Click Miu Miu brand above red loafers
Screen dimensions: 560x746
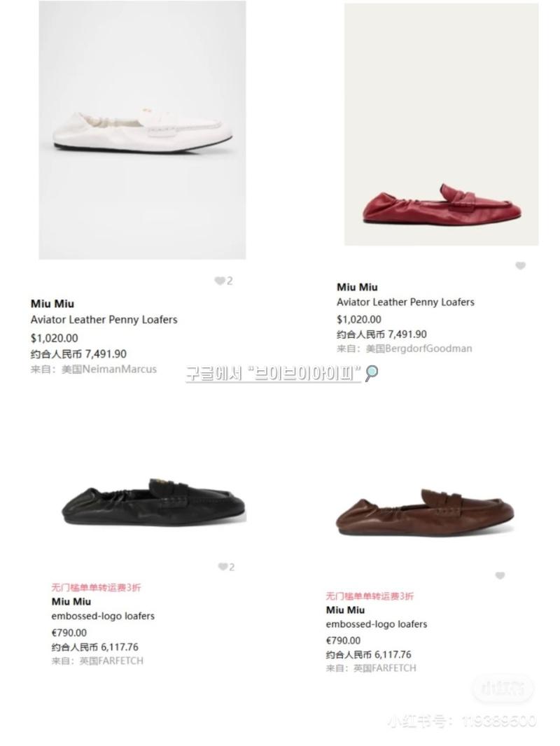coord(357,287)
